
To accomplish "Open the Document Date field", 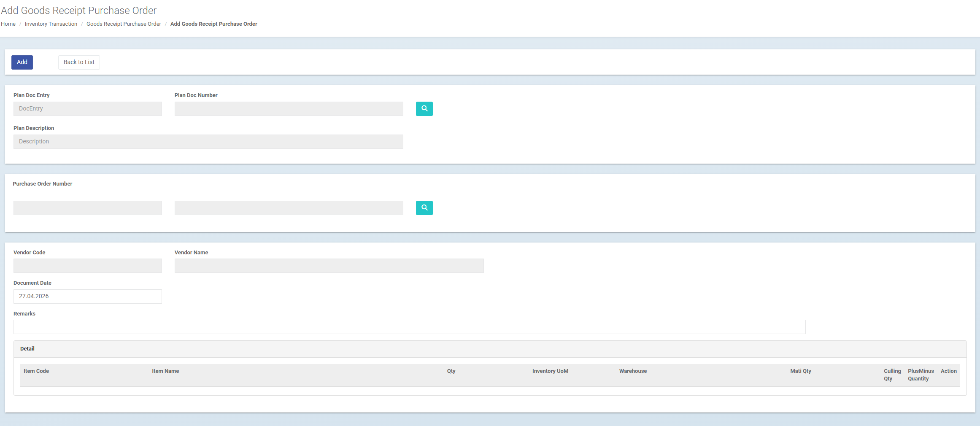I will pos(88,297).
